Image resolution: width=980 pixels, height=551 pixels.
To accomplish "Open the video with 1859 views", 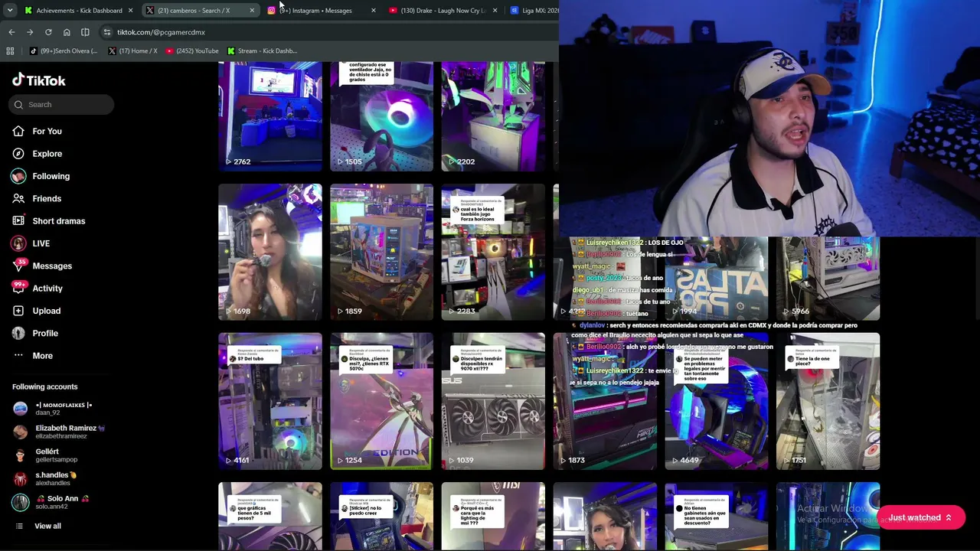I will coord(381,252).
